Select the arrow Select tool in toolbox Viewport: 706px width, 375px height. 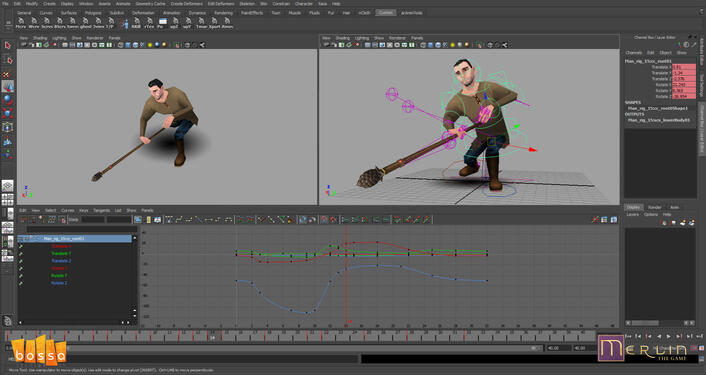(8, 45)
